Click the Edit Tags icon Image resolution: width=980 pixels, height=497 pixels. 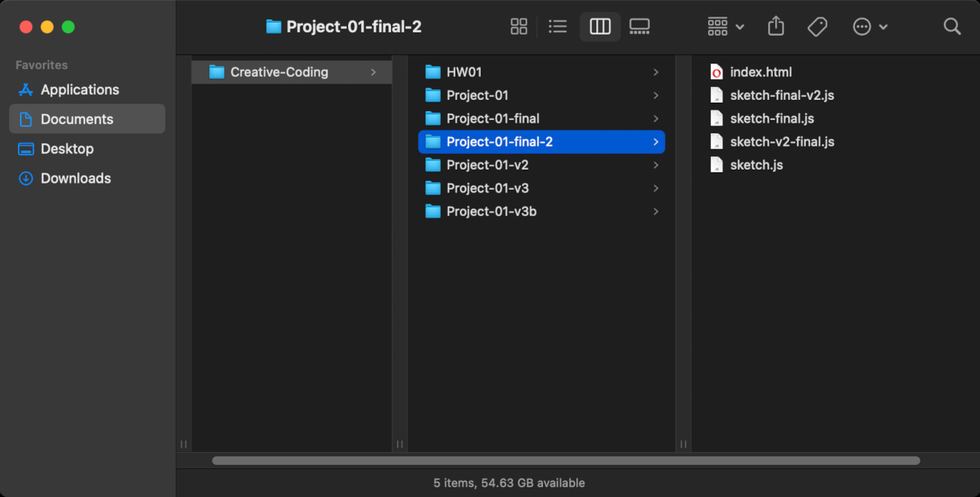817,27
